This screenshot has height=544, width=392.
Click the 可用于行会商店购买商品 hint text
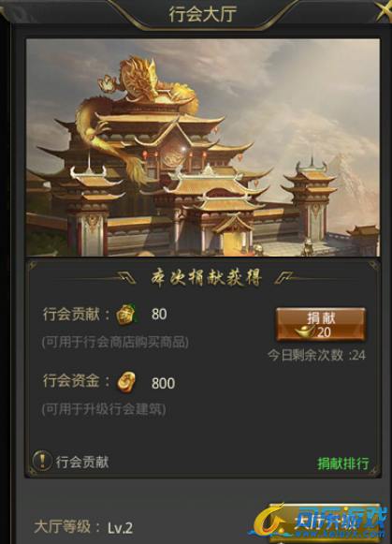(x=115, y=343)
